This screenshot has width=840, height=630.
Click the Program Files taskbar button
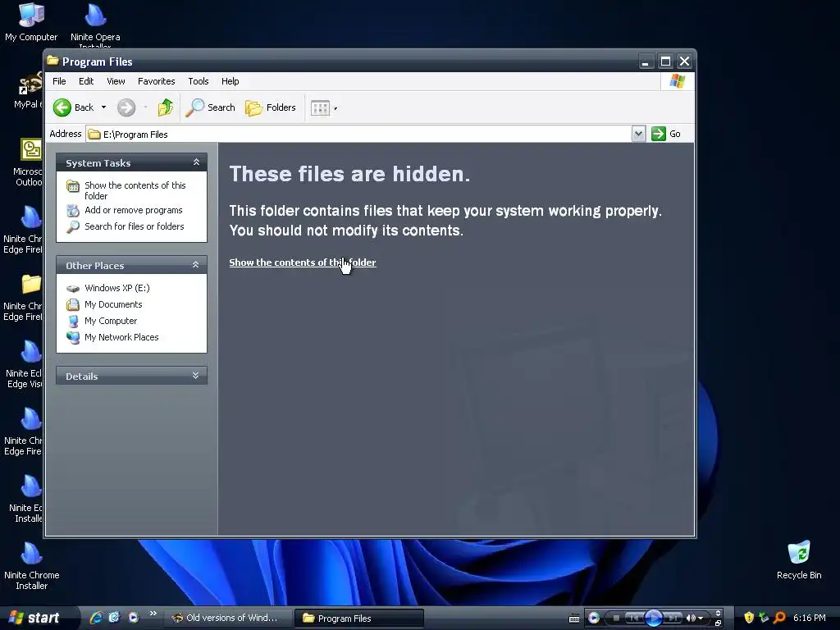click(359, 619)
